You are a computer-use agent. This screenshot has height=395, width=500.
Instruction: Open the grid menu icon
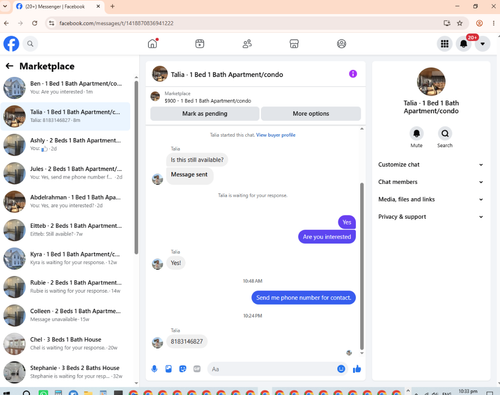pyautogui.click(x=445, y=44)
